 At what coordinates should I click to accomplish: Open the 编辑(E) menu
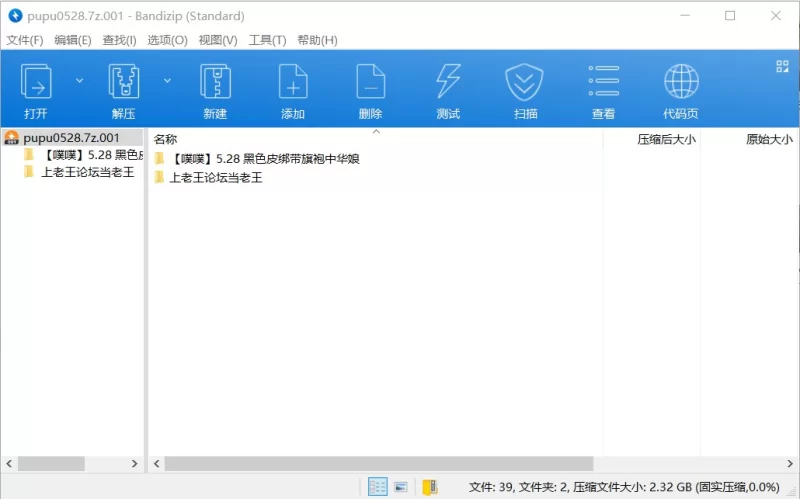[73, 40]
